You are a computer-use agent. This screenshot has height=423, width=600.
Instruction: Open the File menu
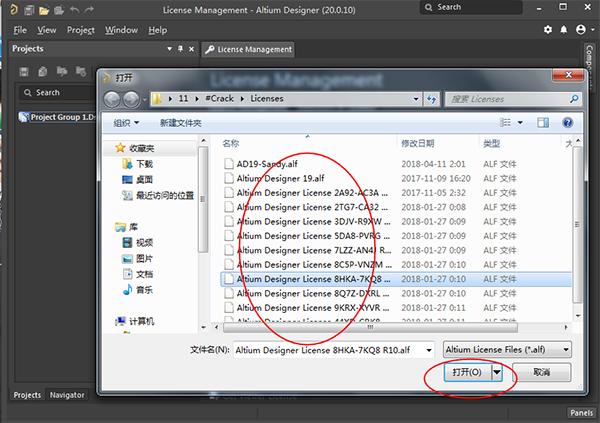20,30
